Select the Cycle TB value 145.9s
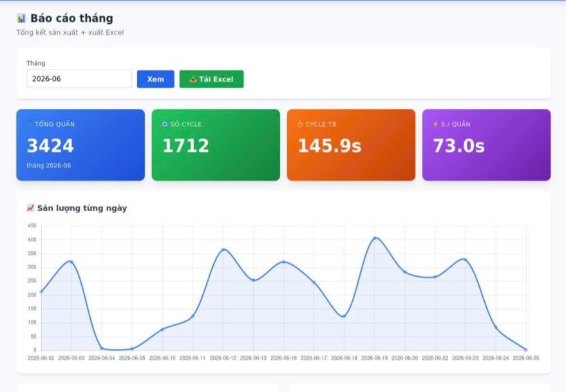 pos(330,146)
